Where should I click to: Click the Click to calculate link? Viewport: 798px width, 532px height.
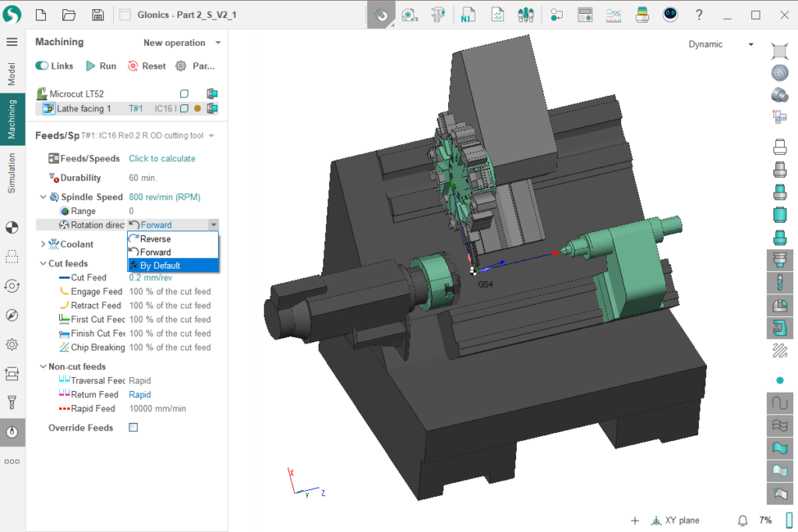[x=162, y=158]
